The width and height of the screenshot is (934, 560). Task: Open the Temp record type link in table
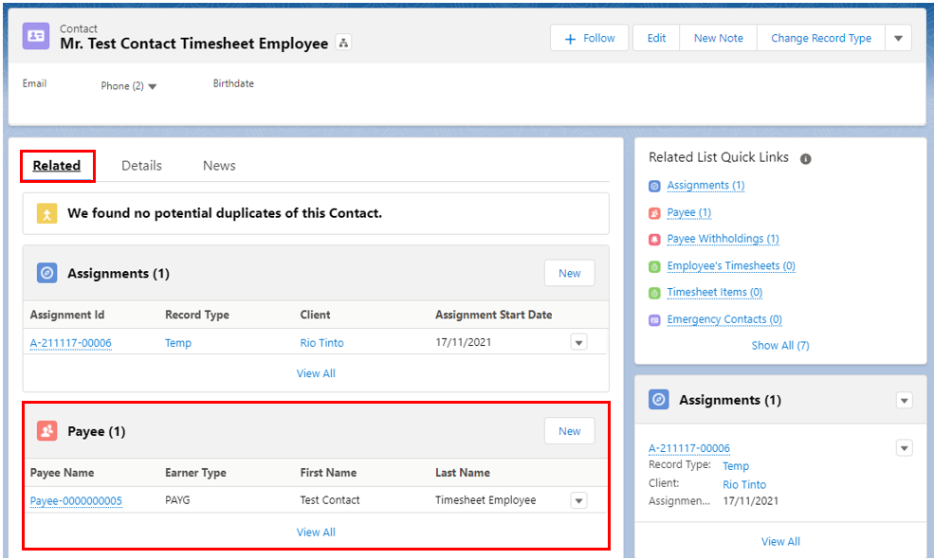(178, 343)
